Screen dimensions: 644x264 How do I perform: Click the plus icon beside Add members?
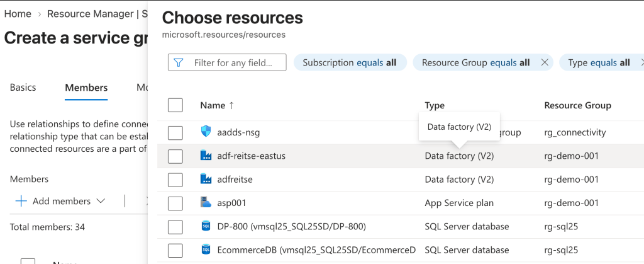tap(21, 201)
